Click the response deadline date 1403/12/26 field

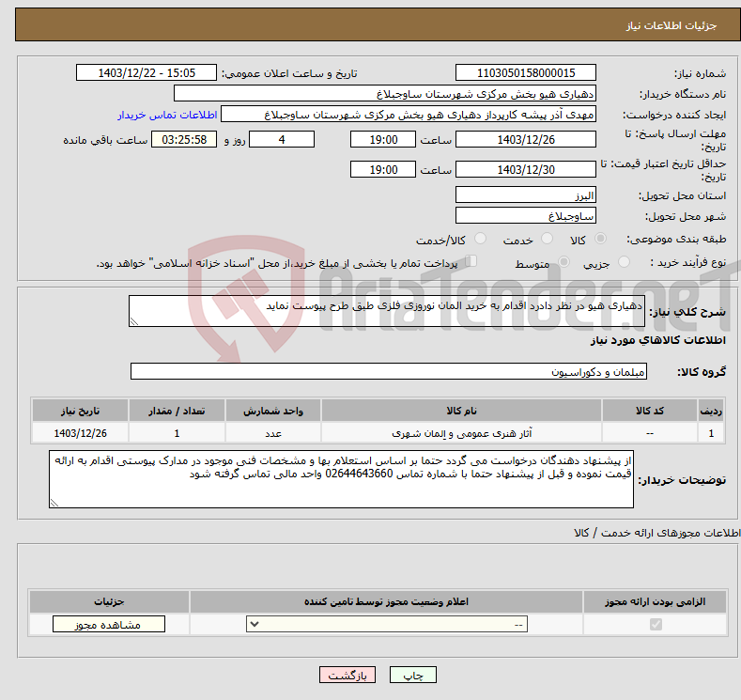(526, 139)
